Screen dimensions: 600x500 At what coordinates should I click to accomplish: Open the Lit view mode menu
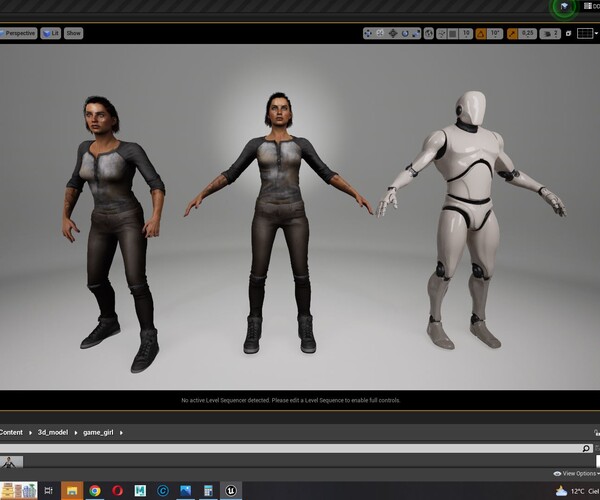(x=51, y=33)
